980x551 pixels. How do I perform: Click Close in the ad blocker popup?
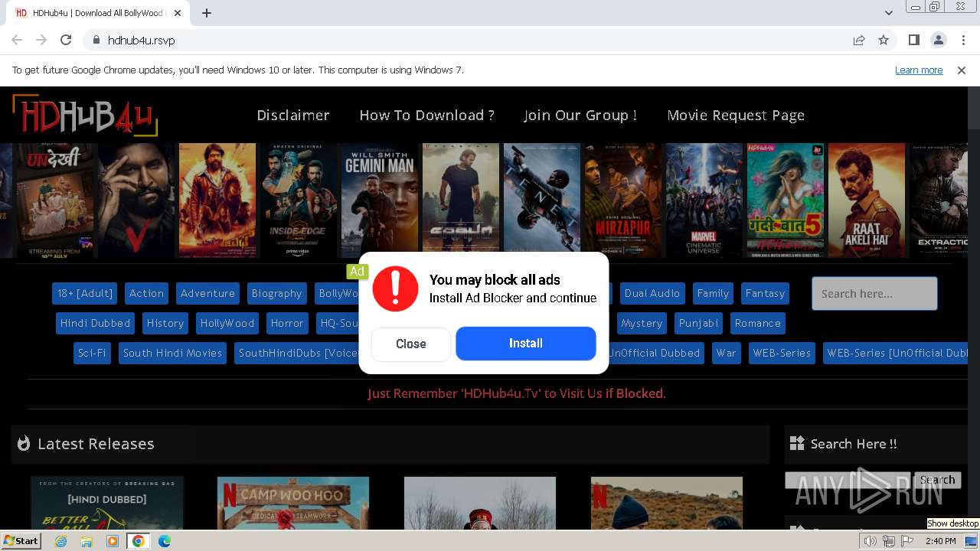[x=411, y=344]
